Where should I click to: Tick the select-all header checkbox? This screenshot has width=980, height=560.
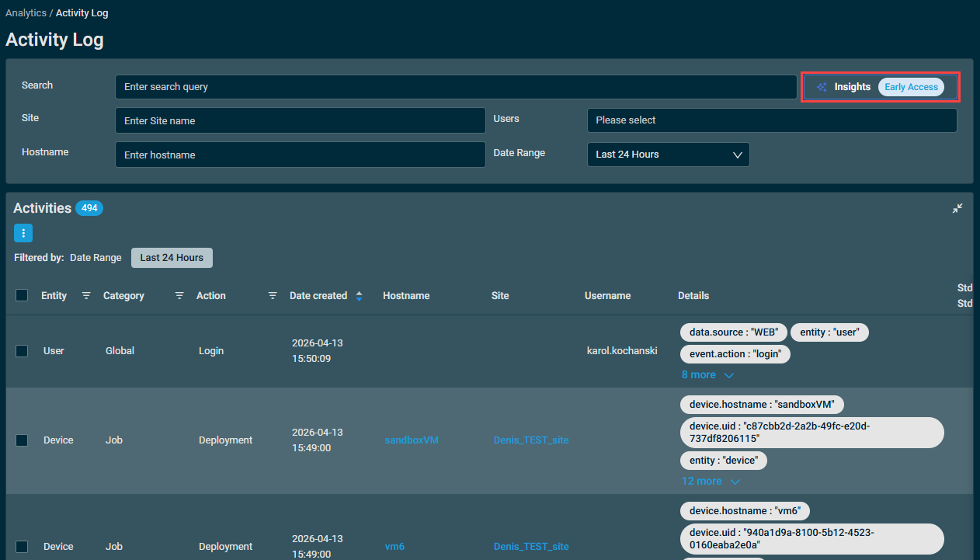pos(22,295)
